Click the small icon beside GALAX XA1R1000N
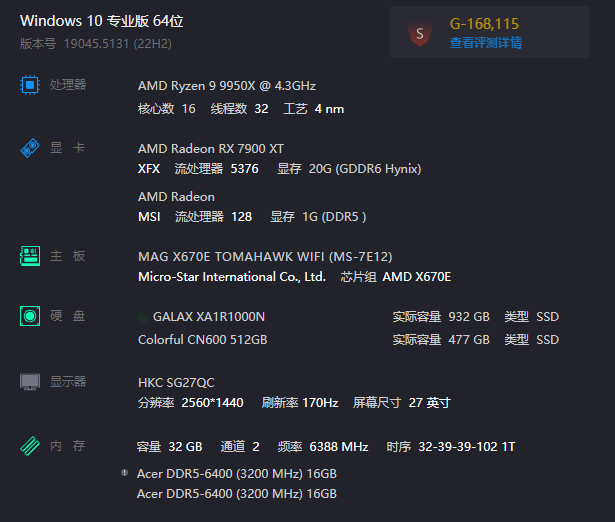The width and height of the screenshot is (615, 522). 142,317
